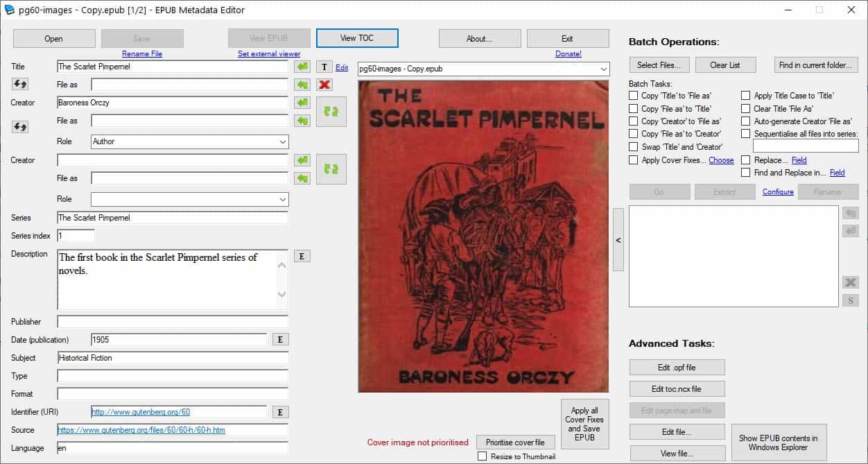Image resolution: width=868 pixels, height=464 pixels.
Task: Check the Replace... checkbox
Action: (746, 160)
